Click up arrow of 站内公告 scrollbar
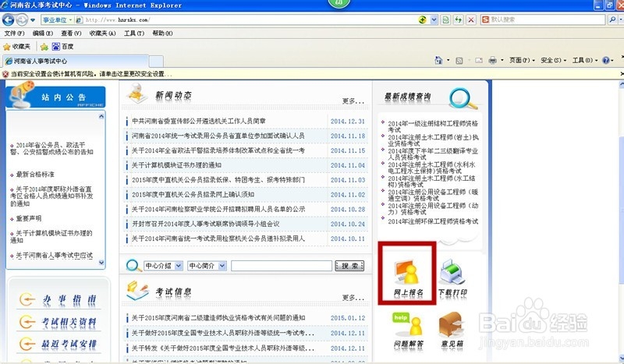Screen dimensions: 624x364 point(101,116)
